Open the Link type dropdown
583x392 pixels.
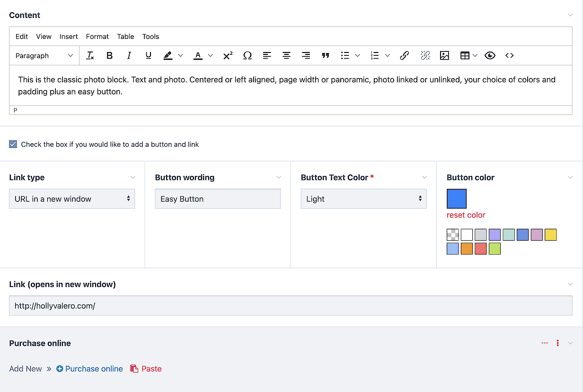click(x=72, y=199)
